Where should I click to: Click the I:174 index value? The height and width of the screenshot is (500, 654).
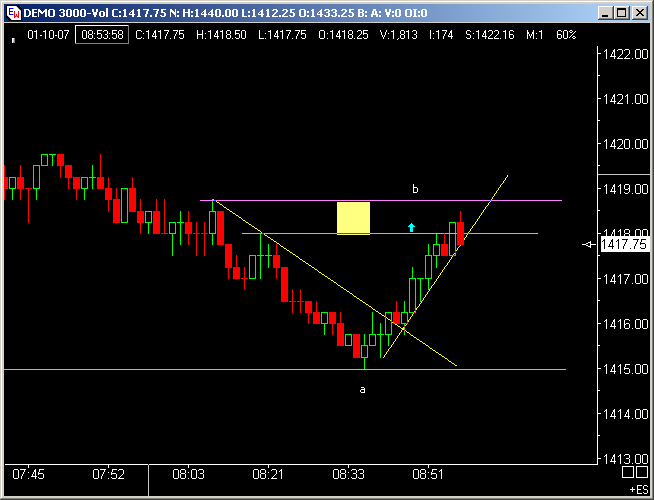pyautogui.click(x=441, y=35)
